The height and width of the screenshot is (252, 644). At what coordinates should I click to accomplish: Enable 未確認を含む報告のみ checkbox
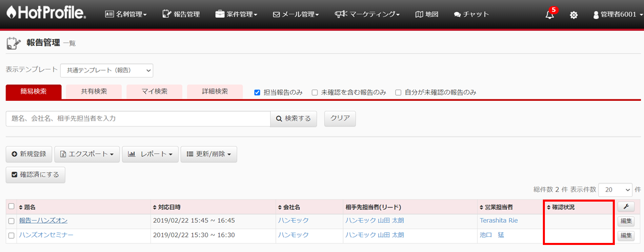click(314, 92)
